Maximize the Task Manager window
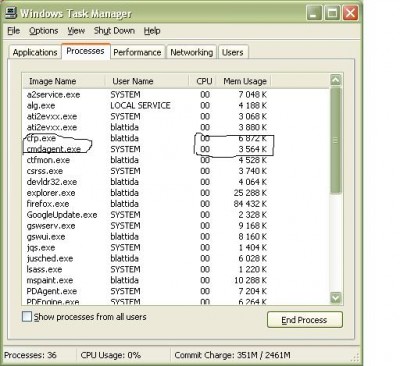Viewport: 400px width, 366px height. (x=332, y=13)
